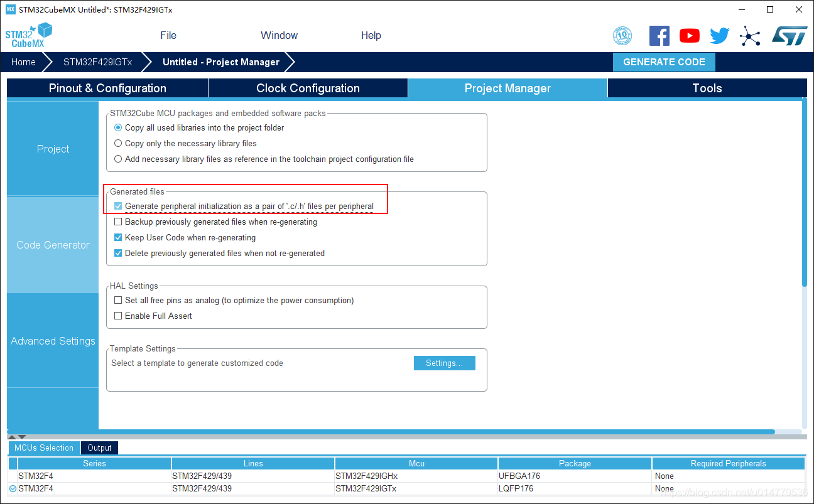Click the UFBGA176 package cell

tap(575, 476)
